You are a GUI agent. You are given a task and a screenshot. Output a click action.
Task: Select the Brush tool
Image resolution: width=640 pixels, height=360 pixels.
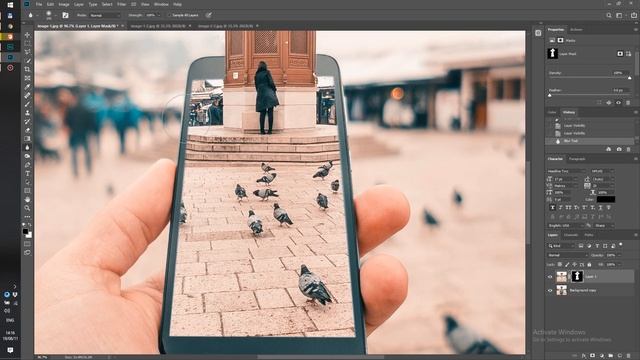click(x=27, y=104)
